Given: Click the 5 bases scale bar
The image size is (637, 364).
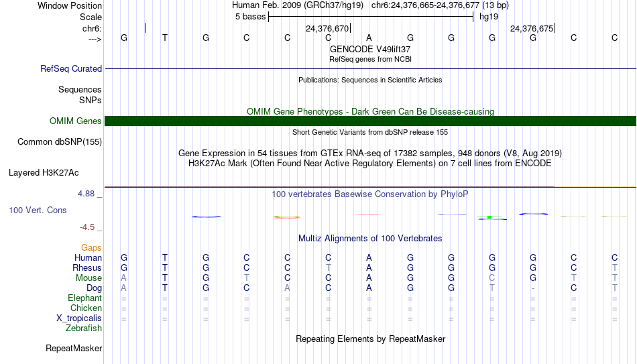Looking at the screenshot, I should point(371,17).
